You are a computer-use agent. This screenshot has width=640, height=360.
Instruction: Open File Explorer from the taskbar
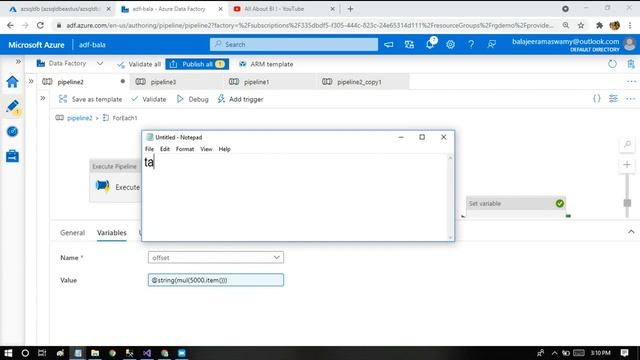pos(95,353)
